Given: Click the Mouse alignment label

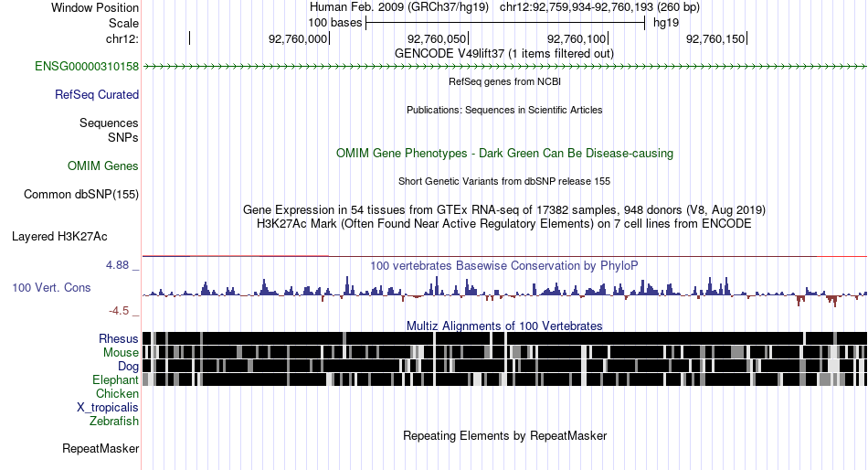Looking at the screenshot, I should coord(121,353).
